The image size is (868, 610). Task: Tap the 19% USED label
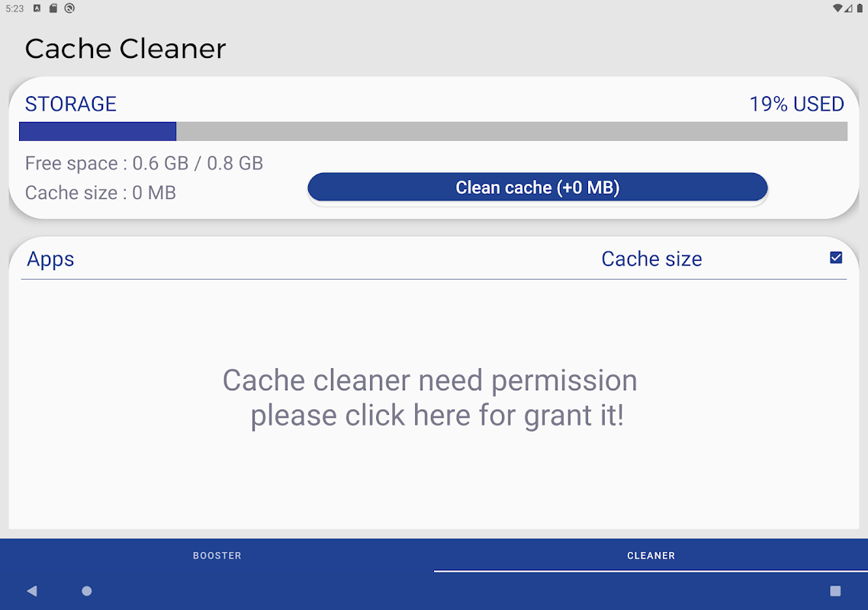click(x=796, y=104)
